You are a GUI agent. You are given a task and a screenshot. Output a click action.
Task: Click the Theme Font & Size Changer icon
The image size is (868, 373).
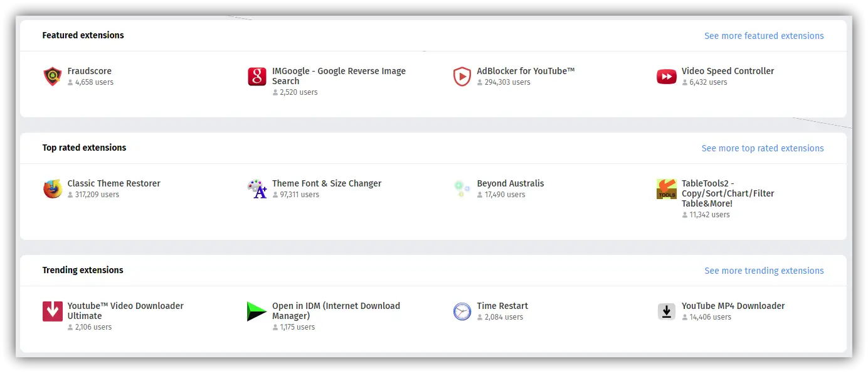coord(257,189)
